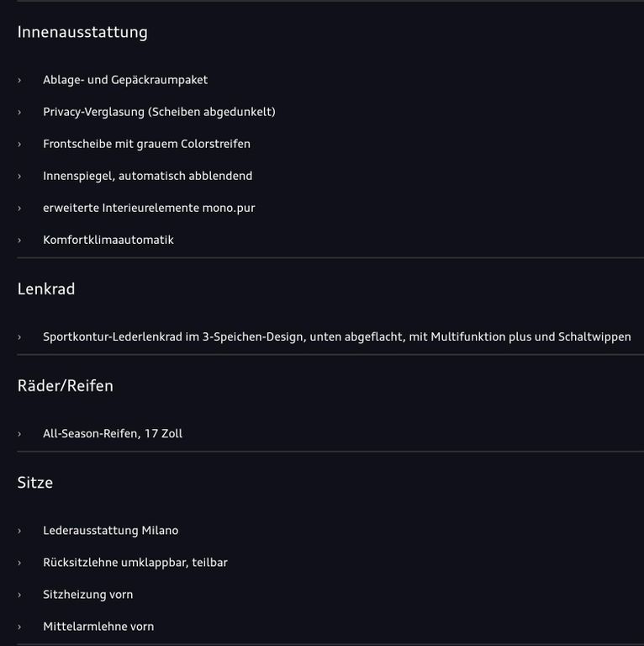
Task: Expand arrow for erweiterte Interieurelemente mono.pur
Action: (19, 209)
